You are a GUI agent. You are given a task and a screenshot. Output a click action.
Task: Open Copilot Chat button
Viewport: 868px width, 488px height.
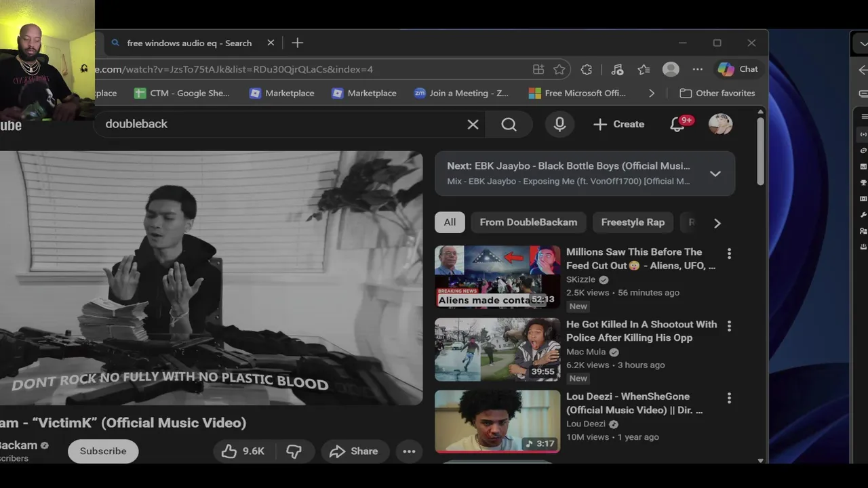[x=738, y=69]
